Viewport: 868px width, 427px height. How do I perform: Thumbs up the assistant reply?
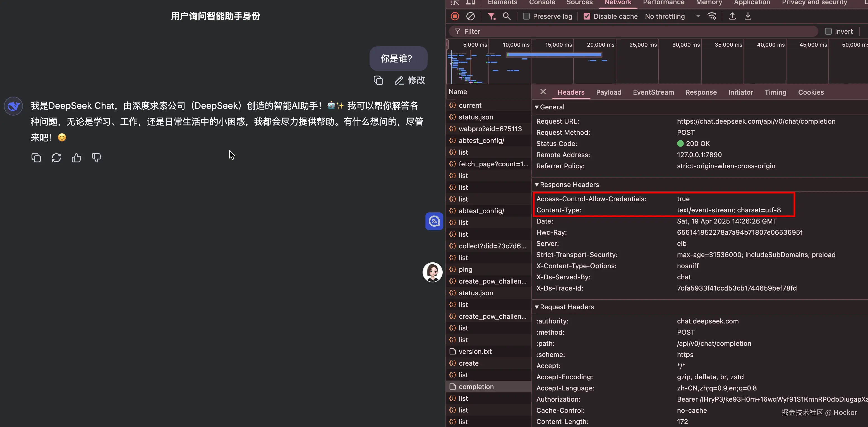pos(76,158)
